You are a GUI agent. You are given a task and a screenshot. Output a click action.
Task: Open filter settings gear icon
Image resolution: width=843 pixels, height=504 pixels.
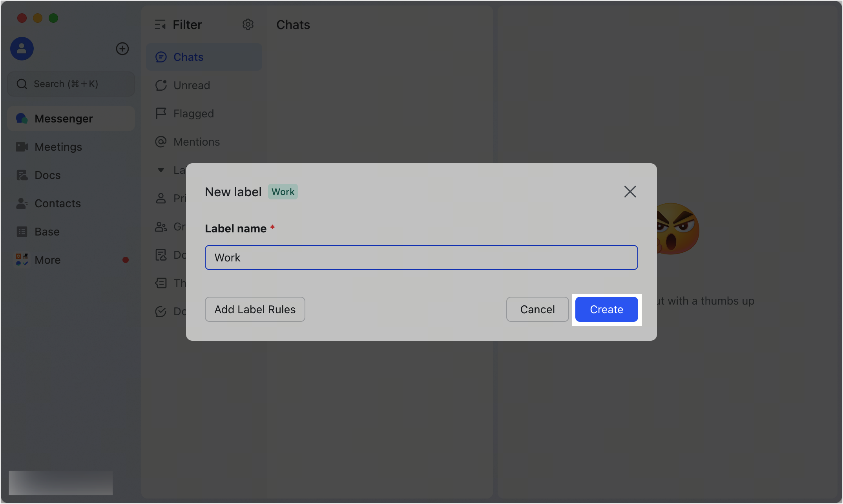[248, 25]
